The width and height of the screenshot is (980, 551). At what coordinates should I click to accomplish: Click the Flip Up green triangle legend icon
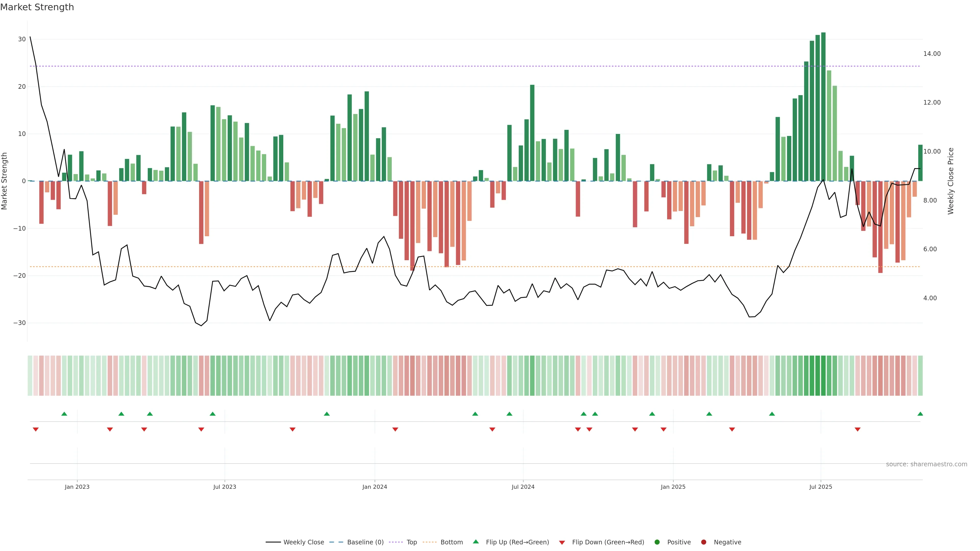point(475,542)
